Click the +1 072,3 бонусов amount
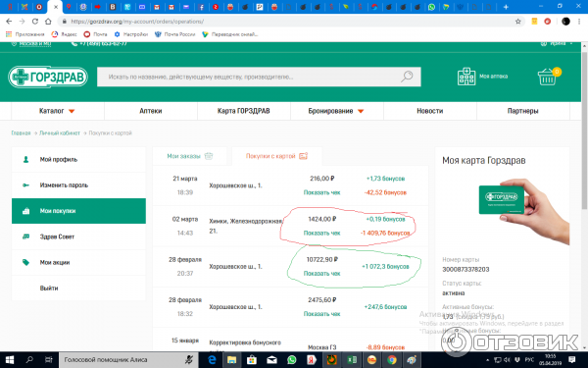The height and width of the screenshot is (368, 588). pyautogui.click(x=385, y=266)
